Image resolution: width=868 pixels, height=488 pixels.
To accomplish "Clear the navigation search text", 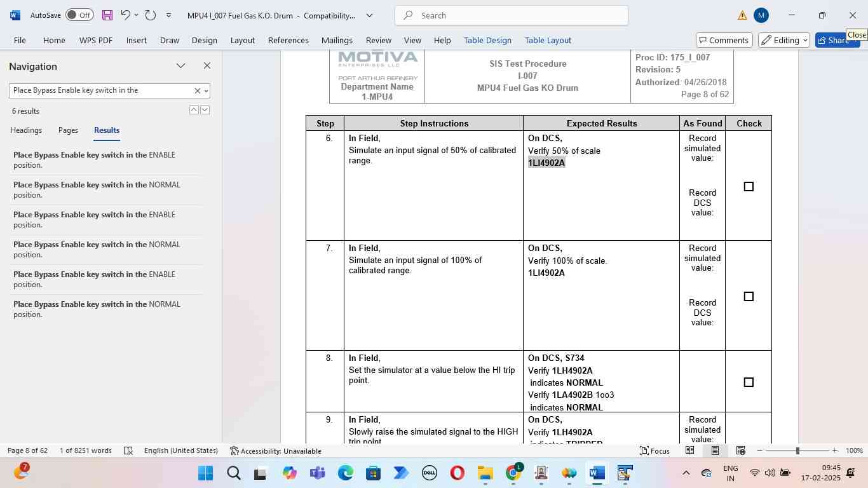I will coord(197,91).
